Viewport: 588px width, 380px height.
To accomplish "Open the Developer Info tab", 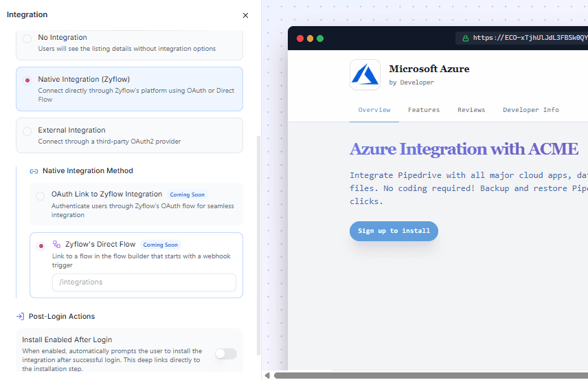I will click(531, 110).
